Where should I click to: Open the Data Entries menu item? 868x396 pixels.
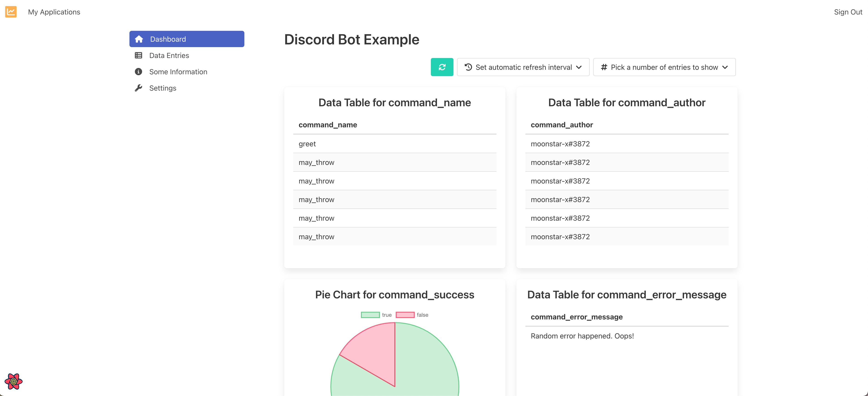click(169, 55)
